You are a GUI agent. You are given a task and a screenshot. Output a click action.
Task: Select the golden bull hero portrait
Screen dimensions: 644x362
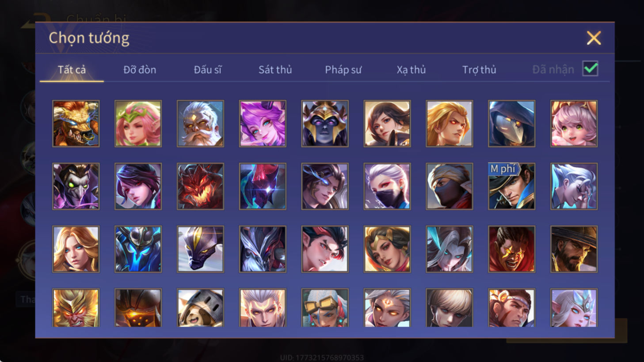[76, 124]
